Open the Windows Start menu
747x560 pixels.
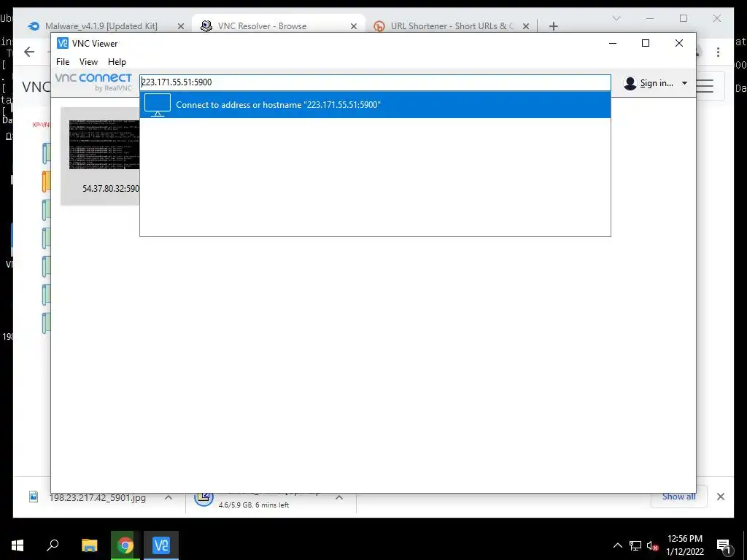(18, 545)
